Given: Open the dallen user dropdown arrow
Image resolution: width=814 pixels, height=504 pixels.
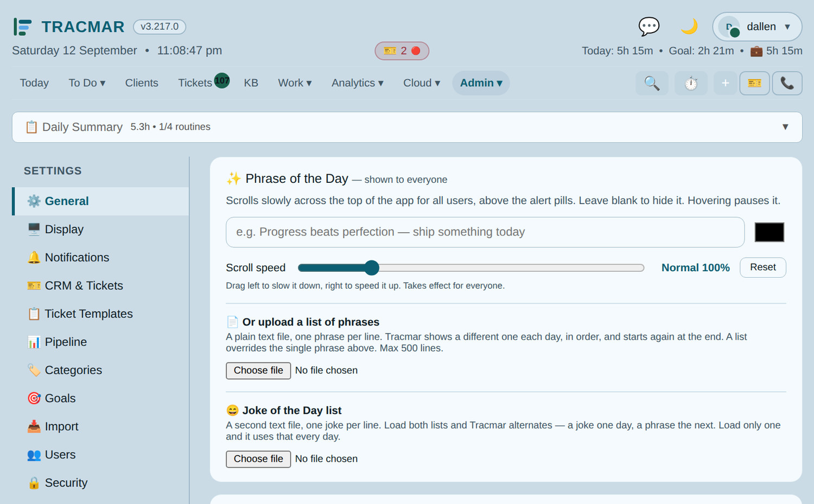Looking at the screenshot, I should (x=787, y=27).
